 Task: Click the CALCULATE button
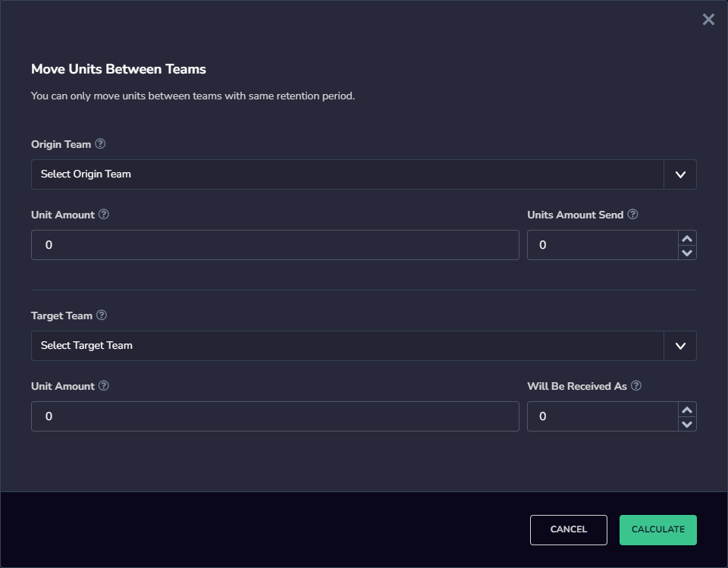658,530
